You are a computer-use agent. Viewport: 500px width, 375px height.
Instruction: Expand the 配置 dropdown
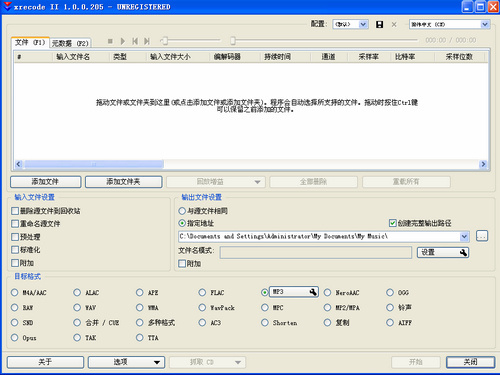(363, 24)
